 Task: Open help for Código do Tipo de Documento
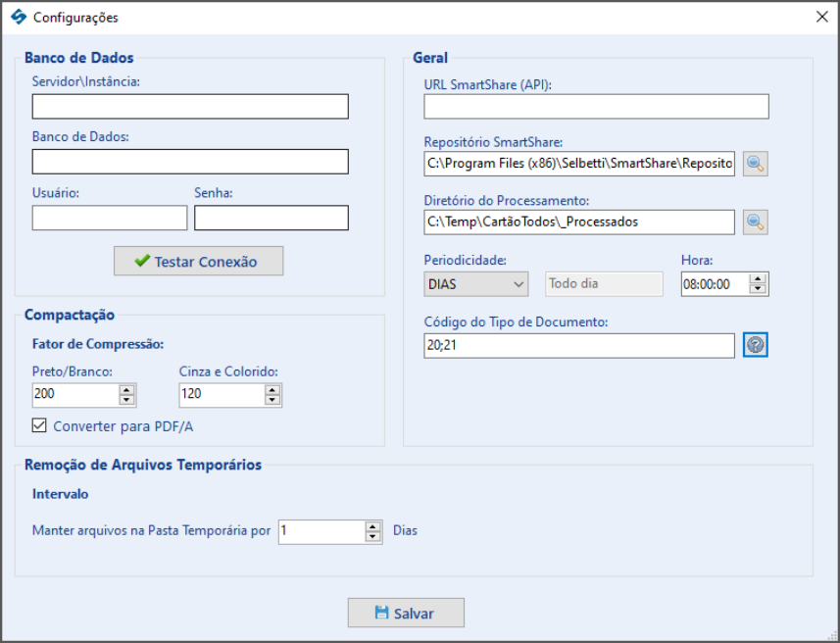point(756,345)
